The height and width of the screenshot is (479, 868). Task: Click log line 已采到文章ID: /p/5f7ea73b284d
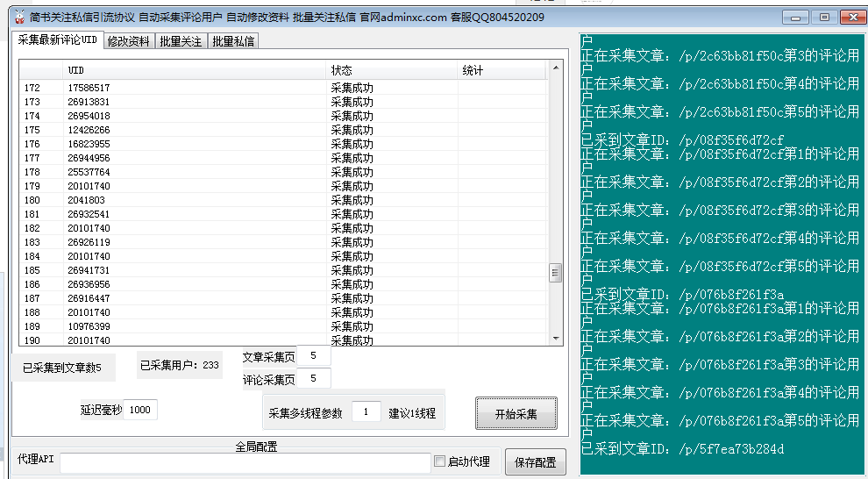point(682,448)
